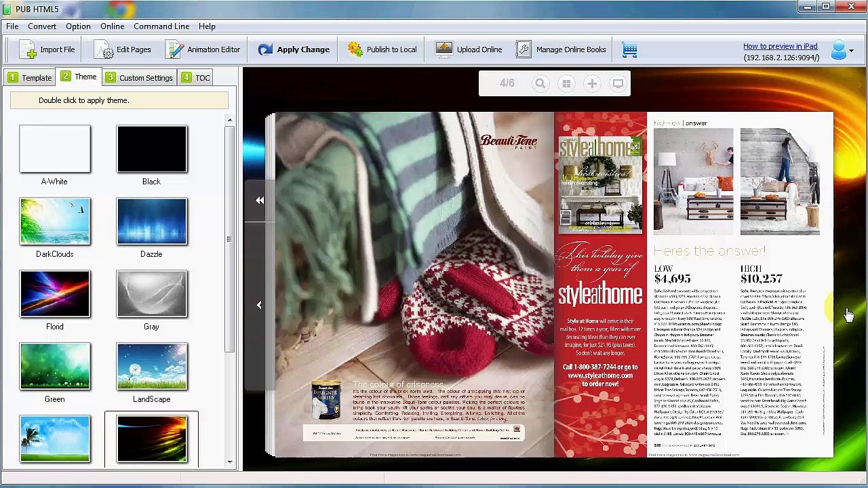Click the left magazine page Beauti-Tone ad
This screenshot has height=488, width=868.
point(414,285)
